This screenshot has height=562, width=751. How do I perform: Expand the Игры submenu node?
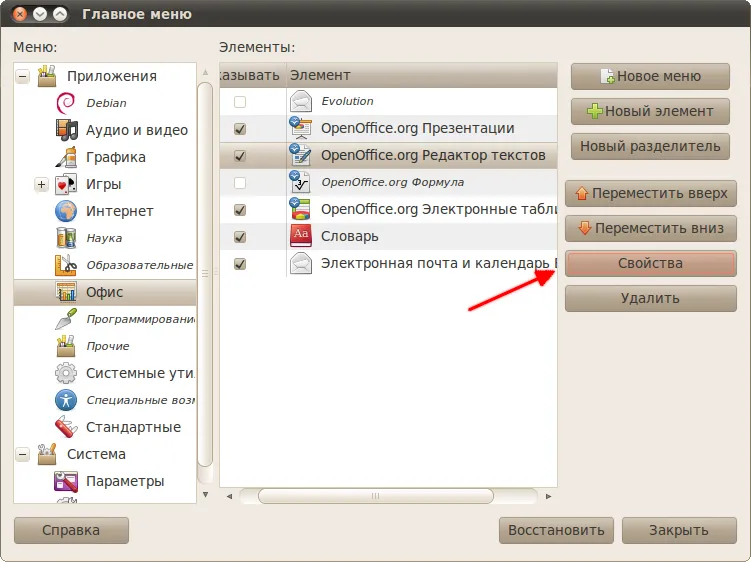[x=42, y=184]
